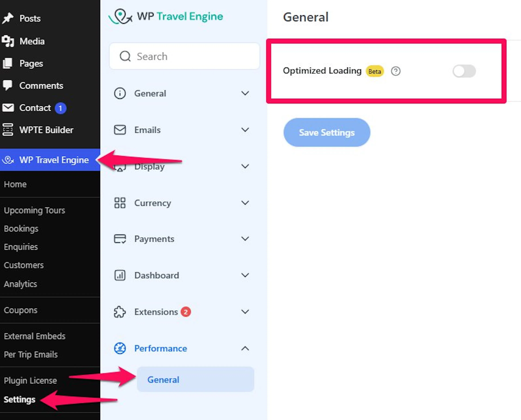Viewport: 521px width, 420px height.
Task: Click the Performance gauge icon
Action: (120, 348)
